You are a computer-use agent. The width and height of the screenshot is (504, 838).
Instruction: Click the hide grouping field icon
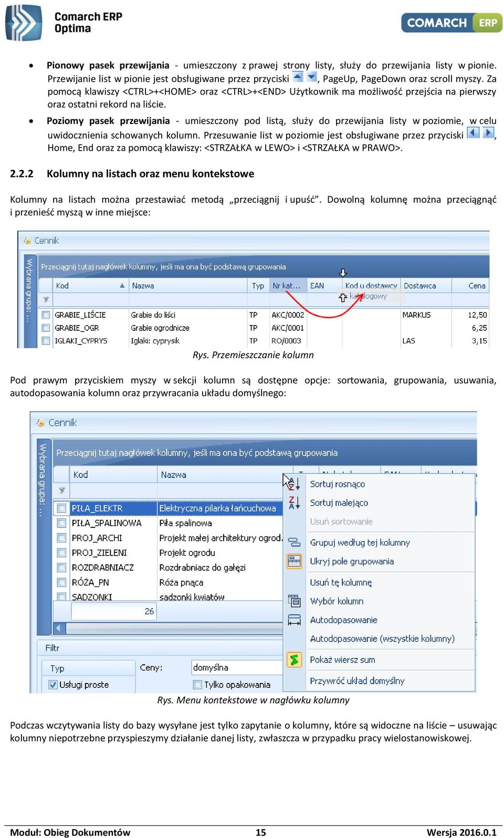295,561
